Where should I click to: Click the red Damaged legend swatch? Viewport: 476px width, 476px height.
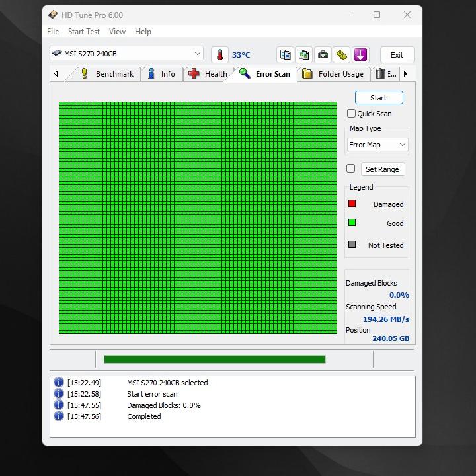point(352,204)
